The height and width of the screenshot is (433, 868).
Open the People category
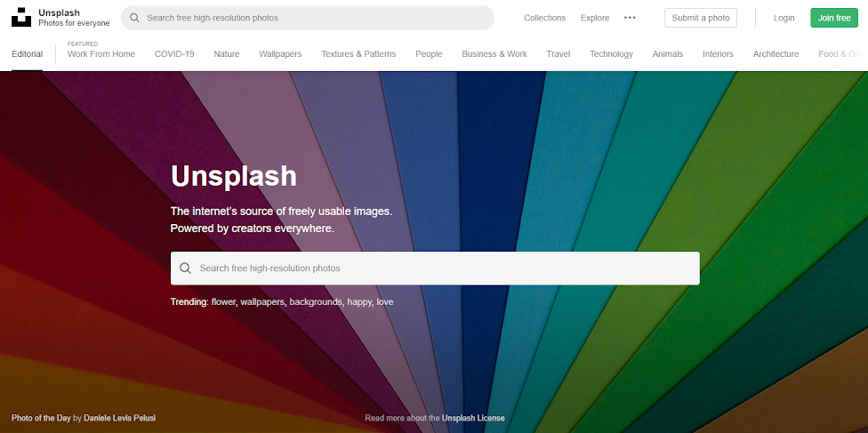click(429, 53)
